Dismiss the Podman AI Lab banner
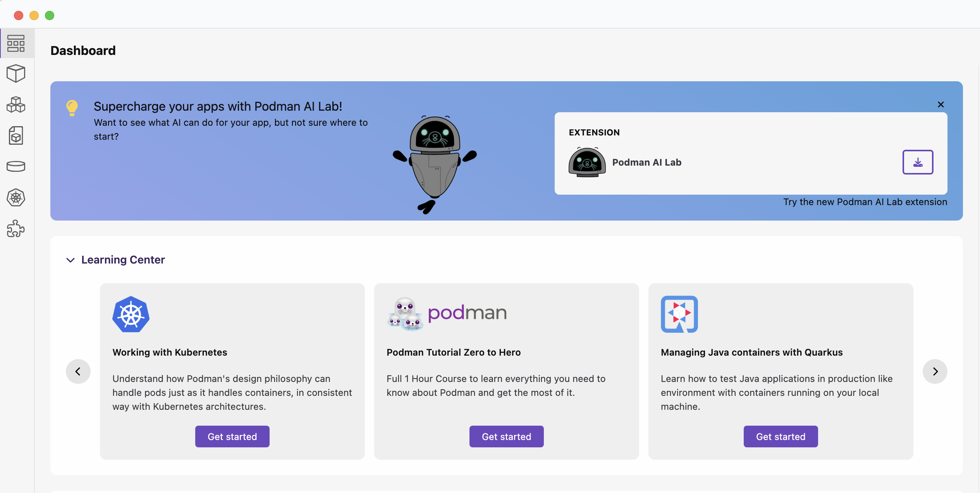The height and width of the screenshot is (493, 980). tap(940, 104)
